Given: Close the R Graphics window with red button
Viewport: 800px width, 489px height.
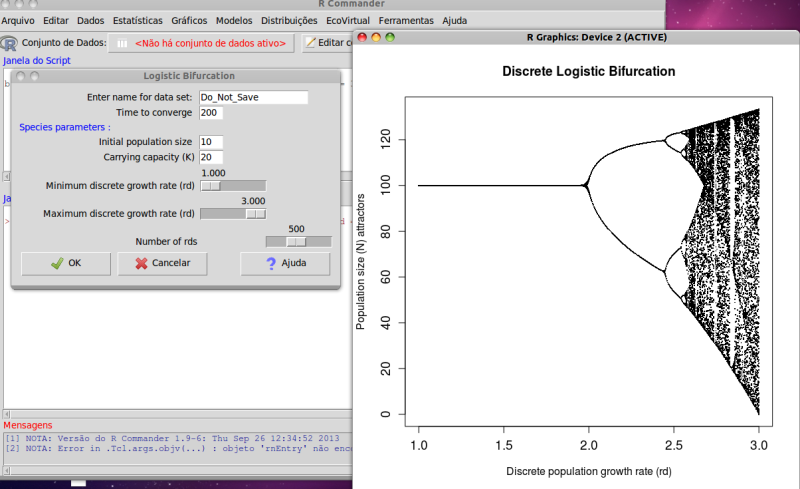Looking at the screenshot, I should (x=363, y=38).
